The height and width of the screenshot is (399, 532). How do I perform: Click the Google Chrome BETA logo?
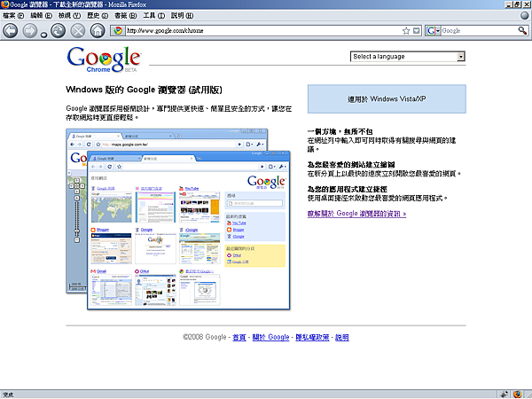pos(104,59)
